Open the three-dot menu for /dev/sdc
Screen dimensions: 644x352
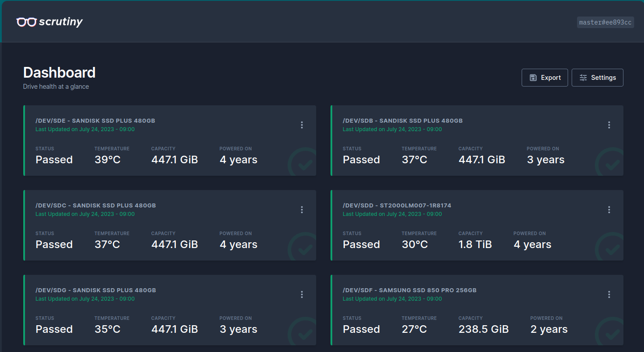tap(302, 210)
